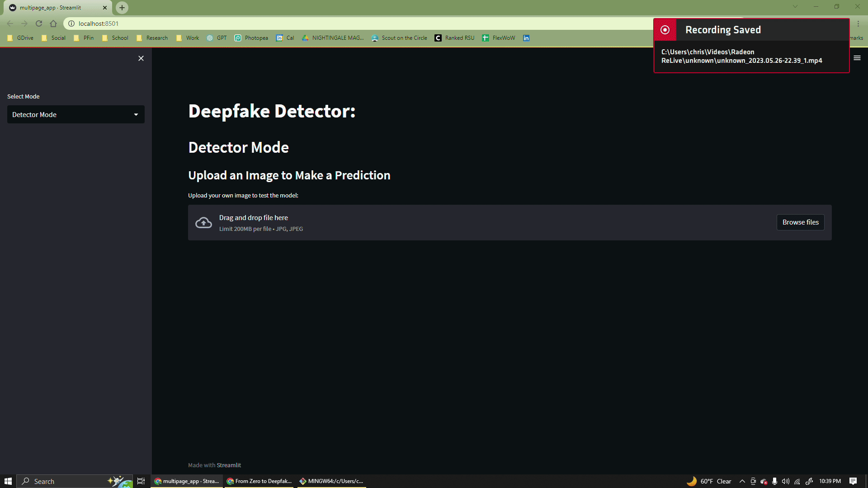The height and width of the screenshot is (488, 868).
Task: Open the Work bookmark folder
Action: [188, 38]
